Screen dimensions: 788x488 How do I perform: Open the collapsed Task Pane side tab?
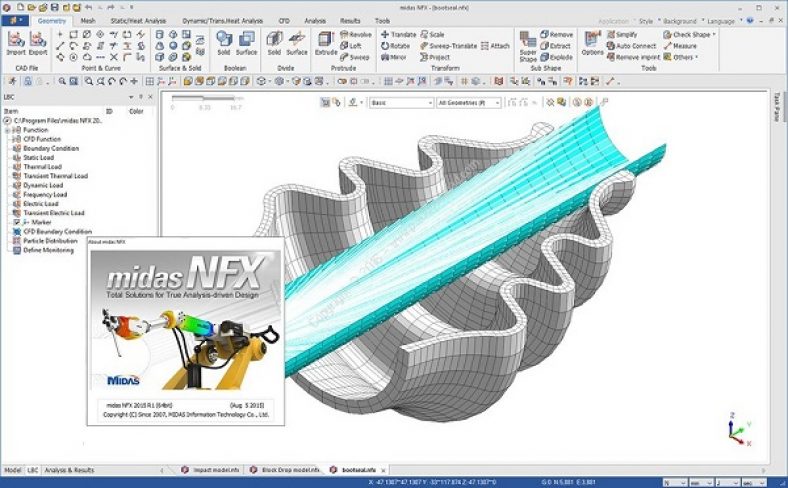776,107
